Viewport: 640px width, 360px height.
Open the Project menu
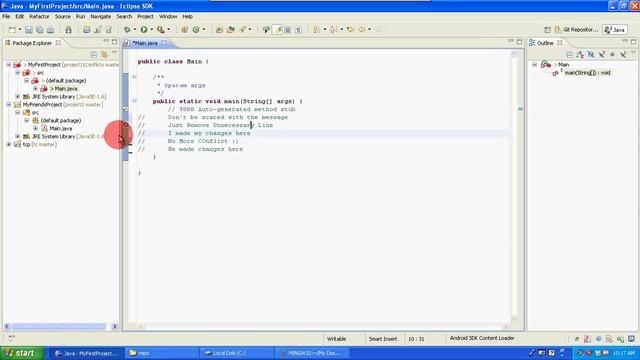(x=145, y=16)
